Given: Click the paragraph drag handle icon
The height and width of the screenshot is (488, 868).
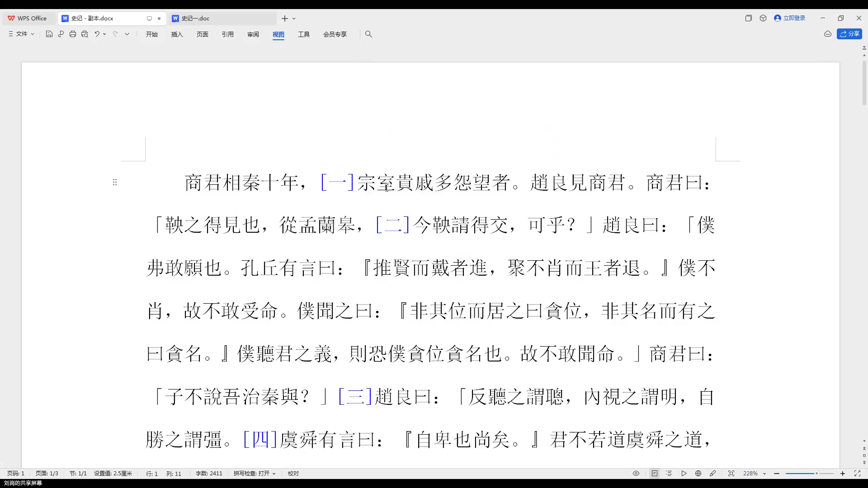Looking at the screenshot, I should pos(115,182).
